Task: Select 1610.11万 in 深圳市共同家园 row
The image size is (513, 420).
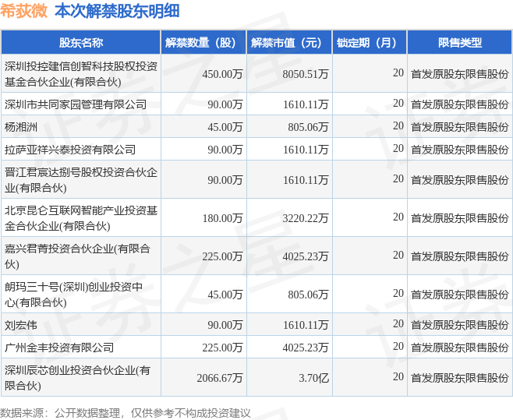Action: 306,104
